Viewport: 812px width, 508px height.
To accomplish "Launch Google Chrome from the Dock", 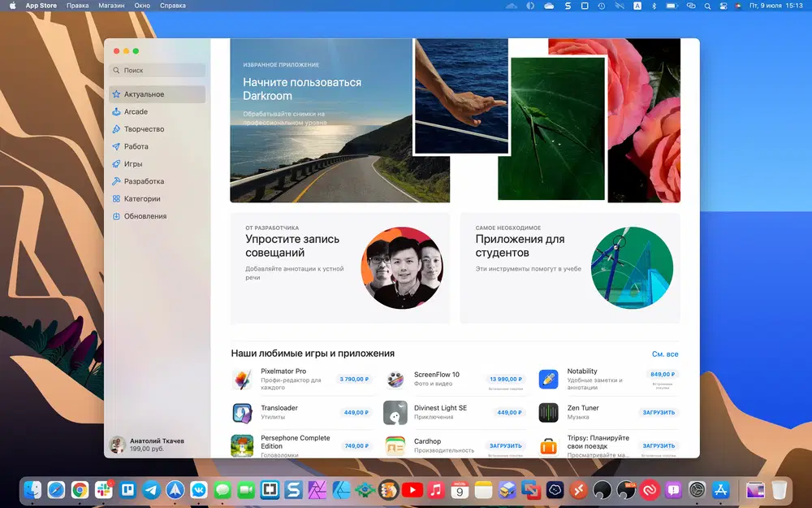I will click(80, 489).
